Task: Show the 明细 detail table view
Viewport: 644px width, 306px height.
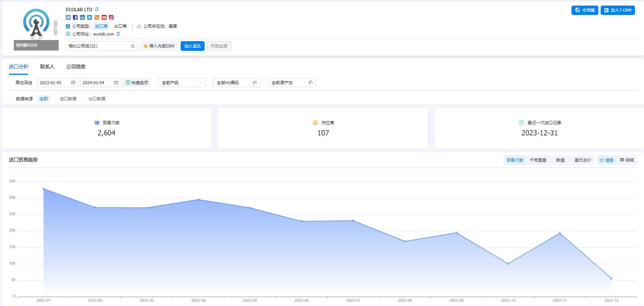Action: pos(627,160)
